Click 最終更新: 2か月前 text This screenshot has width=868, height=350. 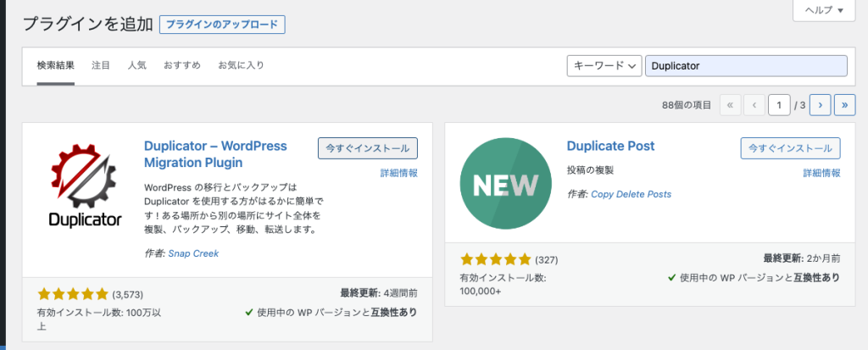point(802,258)
